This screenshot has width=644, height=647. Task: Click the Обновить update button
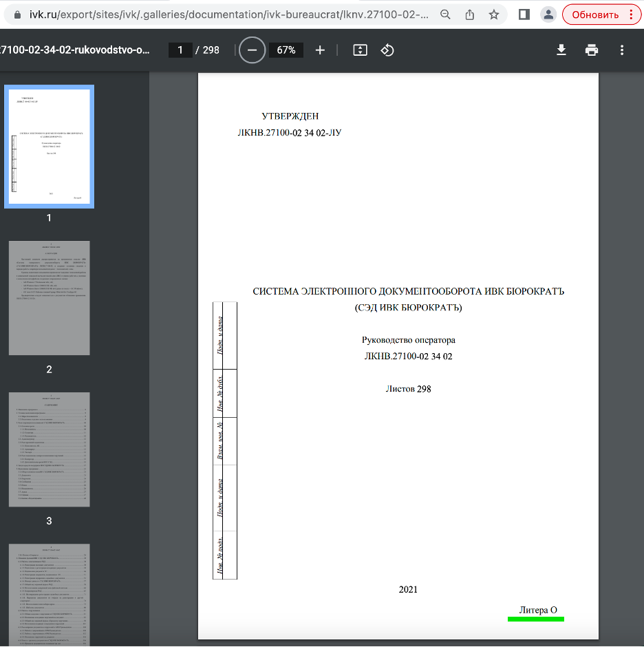[x=594, y=14]
